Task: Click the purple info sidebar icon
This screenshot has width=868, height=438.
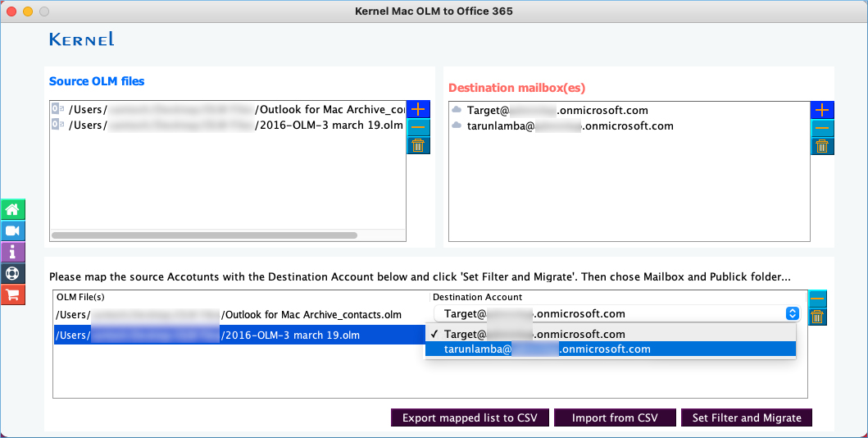Action: pos(13,252)
